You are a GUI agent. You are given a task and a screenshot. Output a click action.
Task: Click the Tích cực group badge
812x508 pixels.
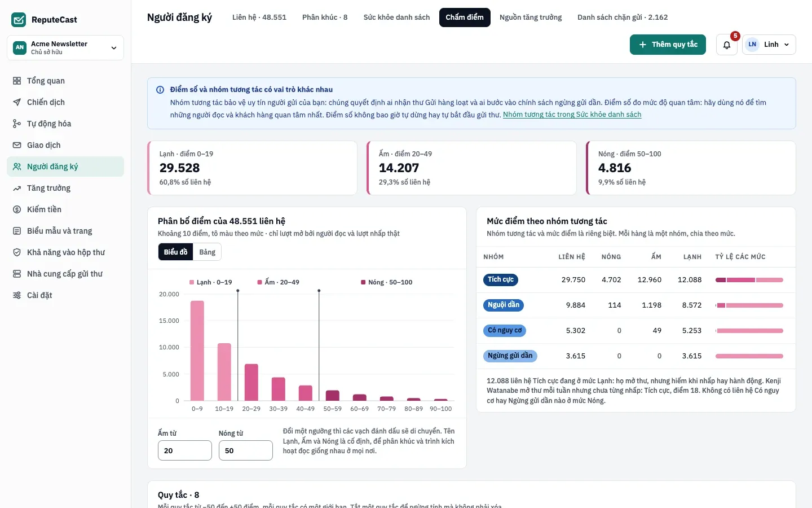coord(501,280)
